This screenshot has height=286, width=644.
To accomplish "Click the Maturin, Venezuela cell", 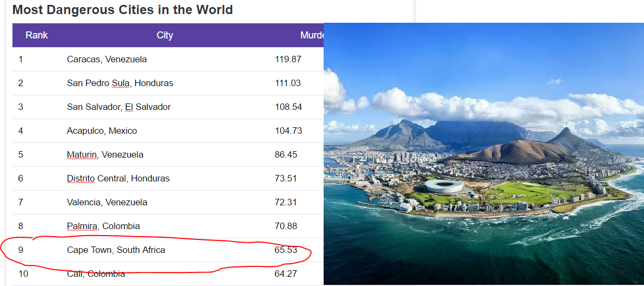I will point(105,154).
